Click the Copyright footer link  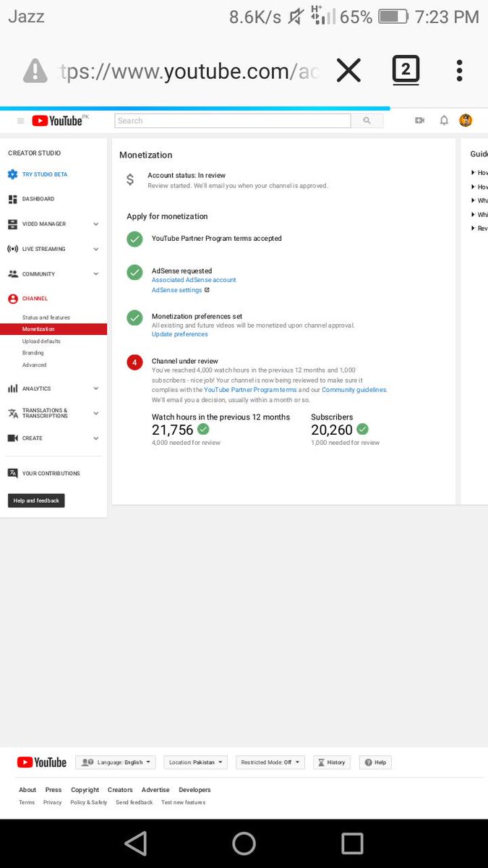(x=85, y=790)
